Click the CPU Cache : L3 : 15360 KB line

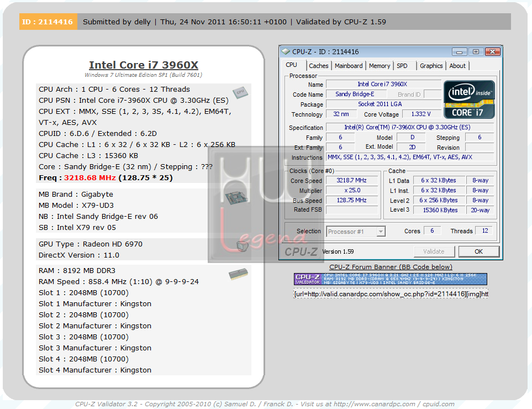pyautogui.click(x=88, y=156)
